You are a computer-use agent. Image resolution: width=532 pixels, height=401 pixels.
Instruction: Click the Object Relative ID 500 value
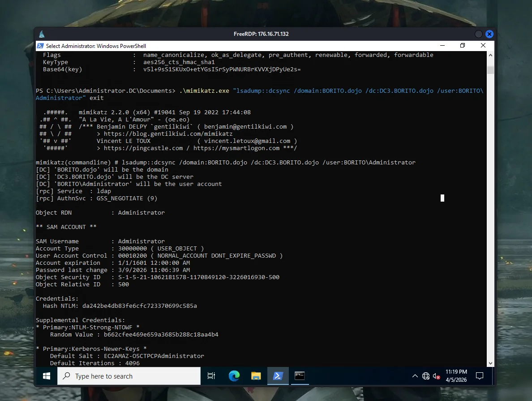pos(124,284)
